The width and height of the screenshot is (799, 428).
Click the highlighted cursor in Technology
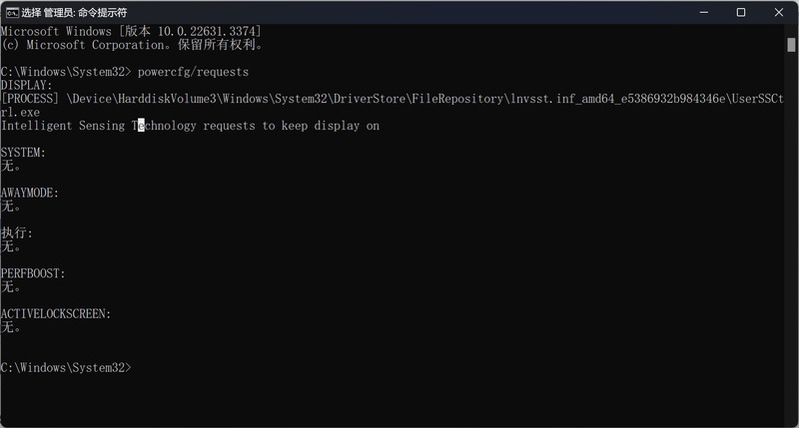click(141, 125)
